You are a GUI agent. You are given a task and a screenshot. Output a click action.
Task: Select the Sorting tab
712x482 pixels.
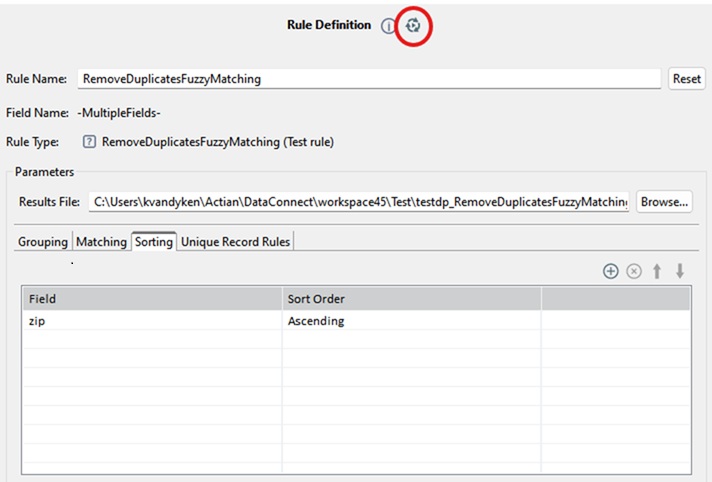pyautogui.click(x=154, y=242)
